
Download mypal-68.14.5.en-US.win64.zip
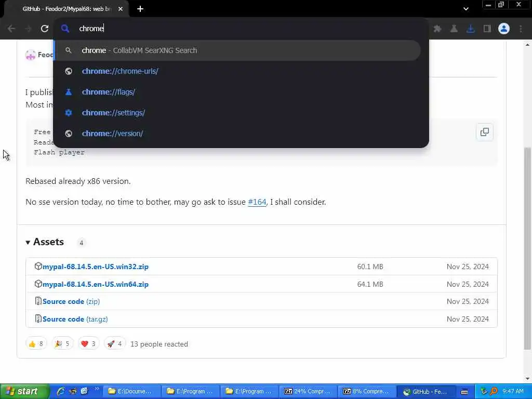click(x=96, y=284)
